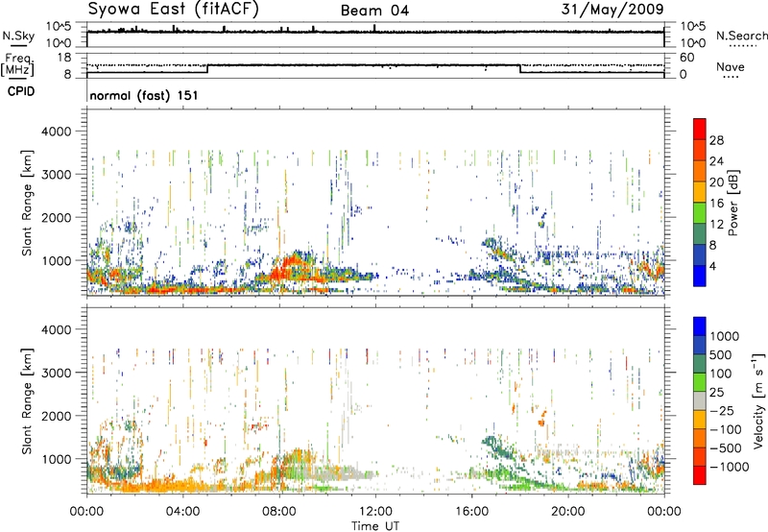768x532 pixels.
Task: Pick the yellow segment of power colorbar
Action: (700, 191)
